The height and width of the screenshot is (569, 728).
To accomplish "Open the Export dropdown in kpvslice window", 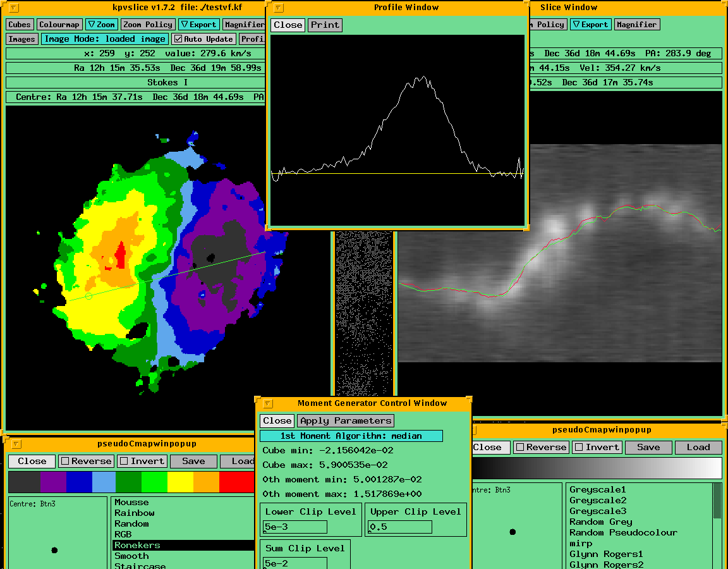I will click(x=198, y=25).
